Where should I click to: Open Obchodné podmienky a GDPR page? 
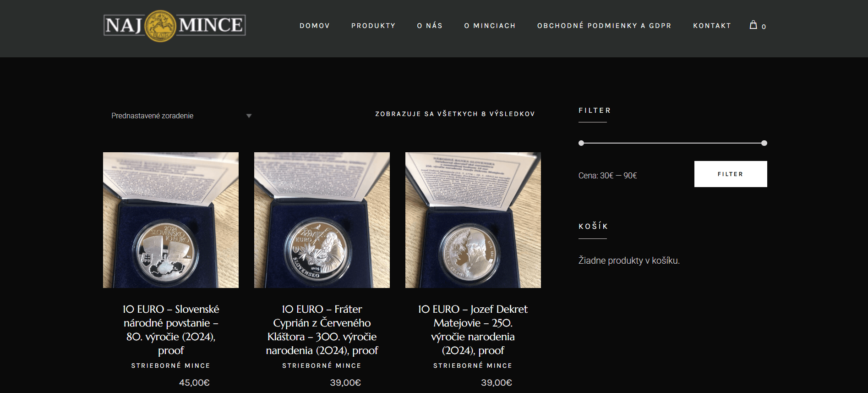click(x=604, y=26)
